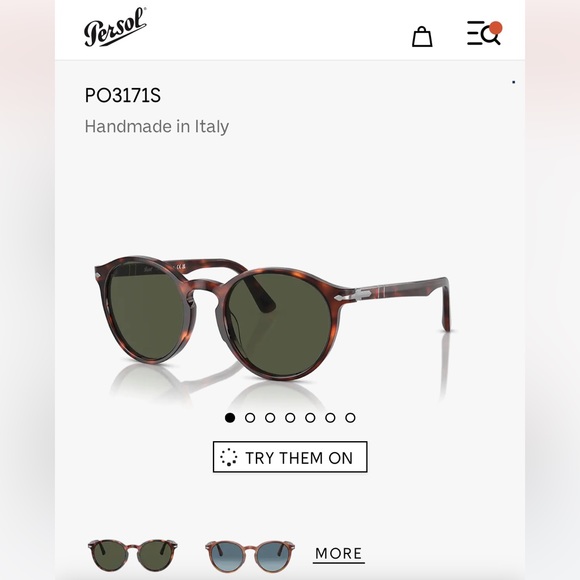
Task: Click the TRY THEM ON button
Action: [x=290, y=457]
